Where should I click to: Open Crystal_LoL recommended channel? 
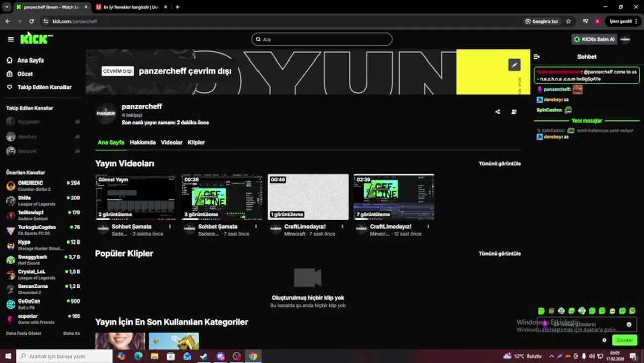pos(43,274)
